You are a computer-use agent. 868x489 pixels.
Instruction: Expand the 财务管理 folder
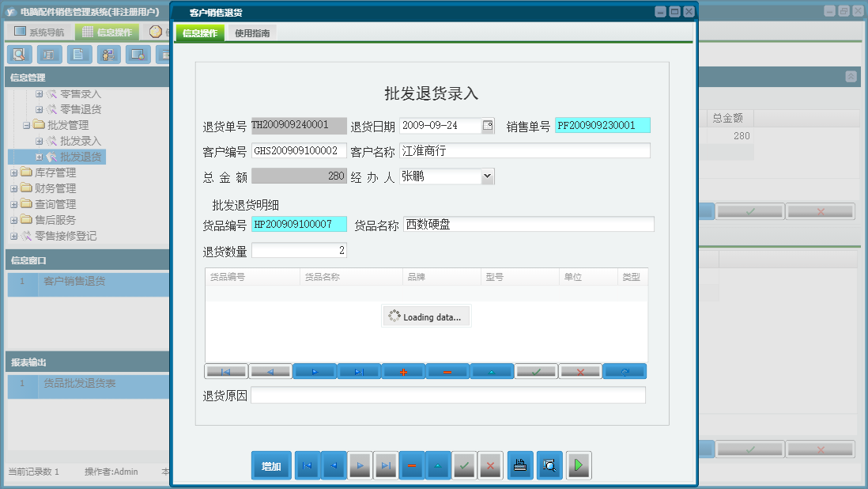tap(14, 189)
